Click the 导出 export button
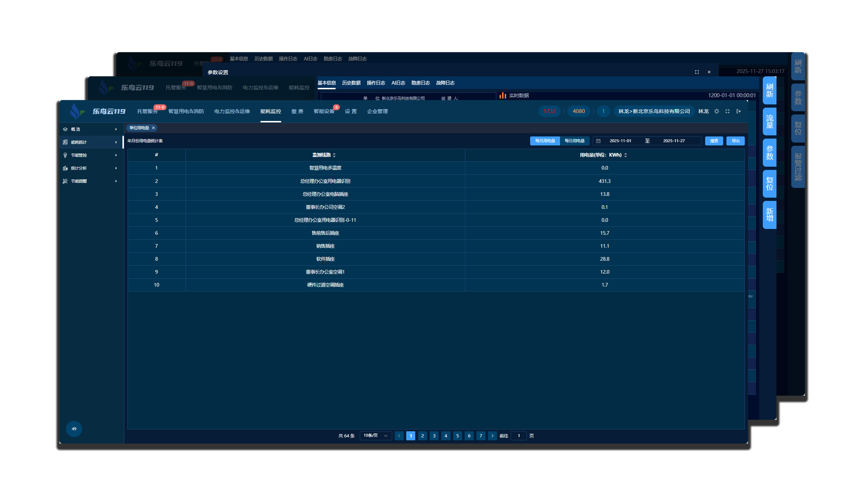 (x=735, y=141)
